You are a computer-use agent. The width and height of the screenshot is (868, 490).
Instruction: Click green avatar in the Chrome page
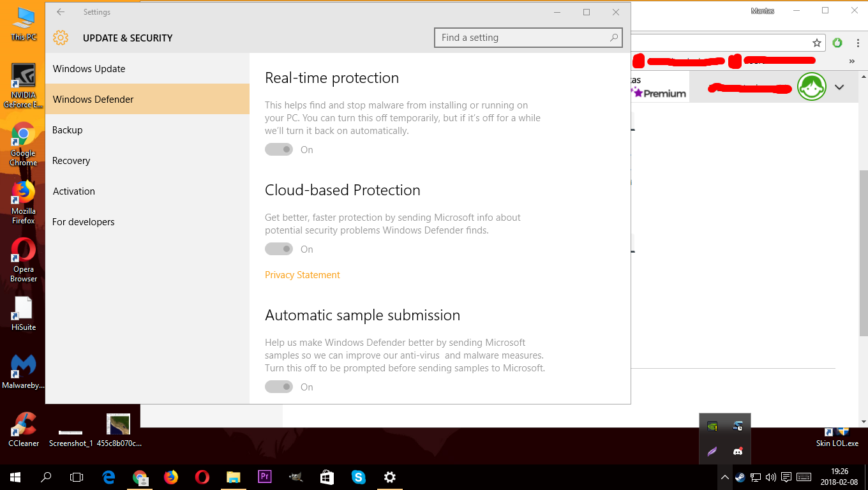[x=812, y=87]
